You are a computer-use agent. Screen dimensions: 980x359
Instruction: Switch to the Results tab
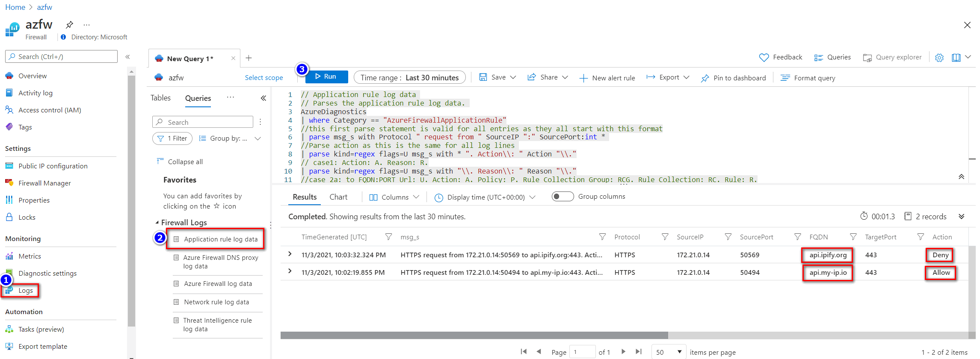305,197
